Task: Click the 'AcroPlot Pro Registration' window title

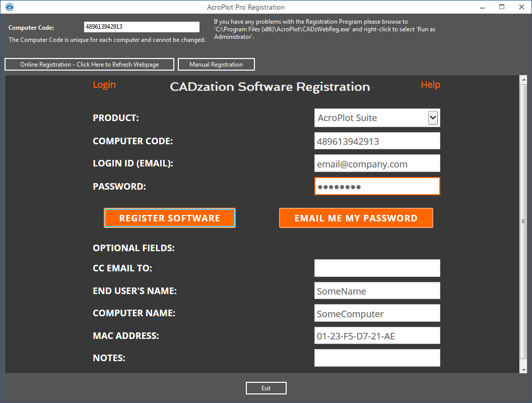Action: (246, 7)
